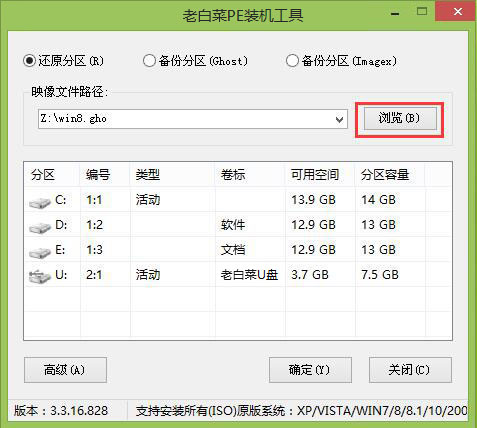Open 高级(A) advanced options
477x428 pixels.
65,370
